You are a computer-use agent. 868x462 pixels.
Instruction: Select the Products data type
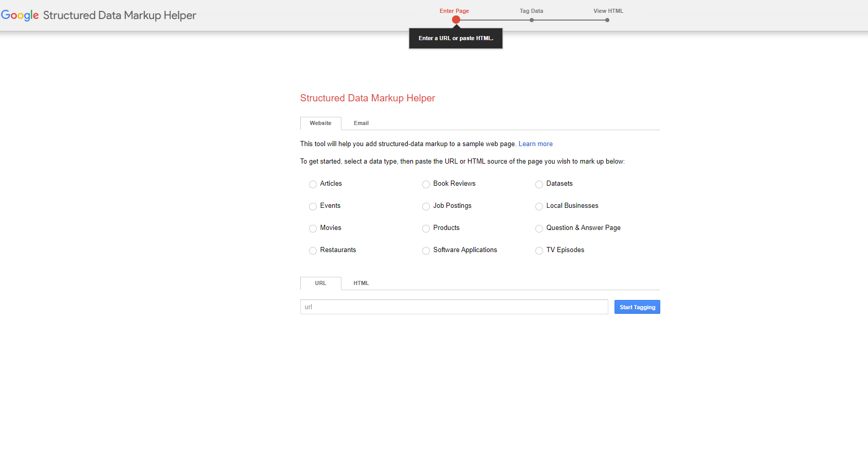click(x=426, y=228)
